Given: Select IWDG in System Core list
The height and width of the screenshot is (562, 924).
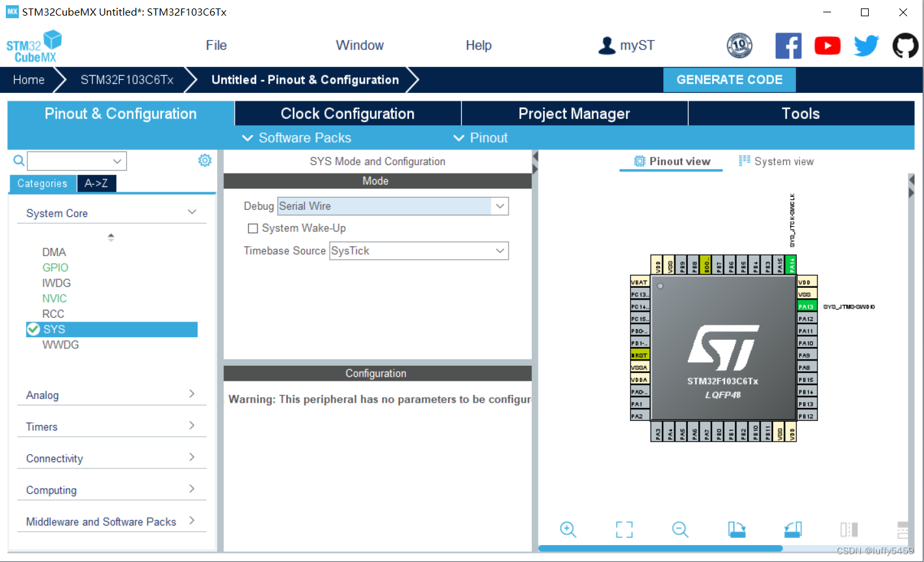Looking at the screenshot, I should click(57, 283).
